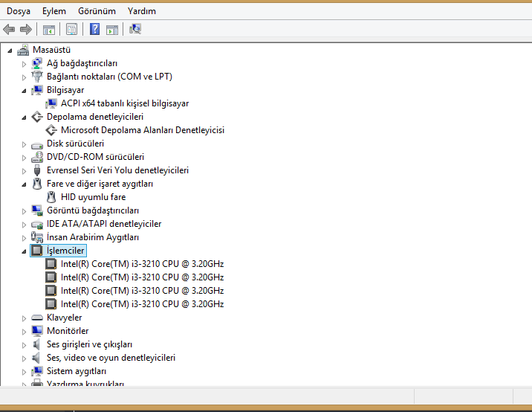The width and height of the screenshot is (532, 412).
Task: Click the Disk sürücüleri drive icon
Action: click(37, 144)
